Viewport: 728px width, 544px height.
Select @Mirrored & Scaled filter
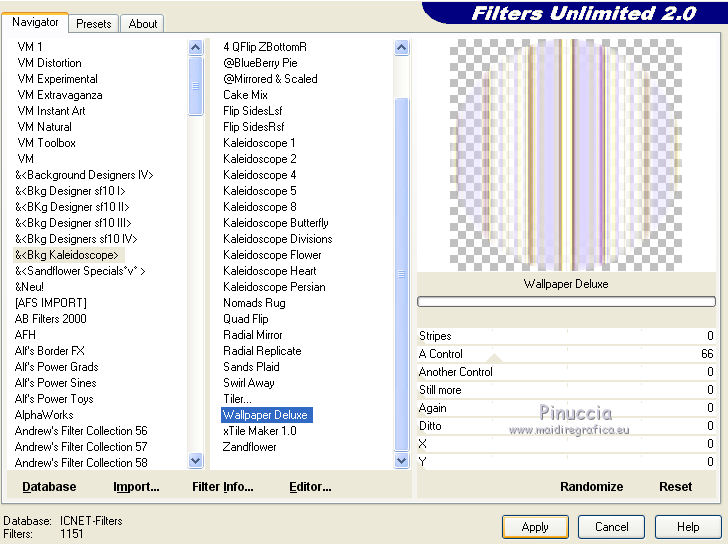270,79
